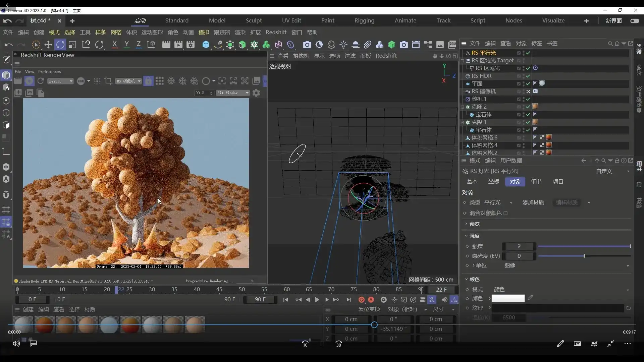The height and width of the screenshot is (362, 644).
Task: Toggle visibility check for RS HDR
Action: click(x=528, y=76)
